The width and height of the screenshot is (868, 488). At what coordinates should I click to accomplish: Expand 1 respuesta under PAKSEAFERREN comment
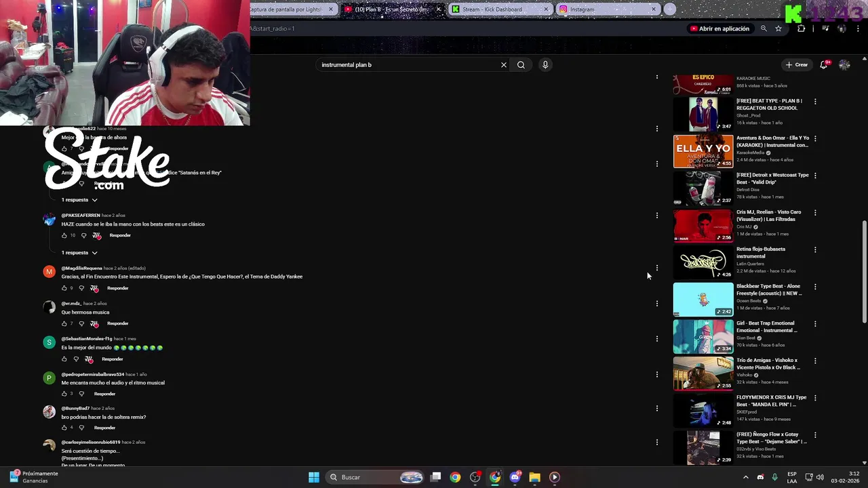point(79,253)
